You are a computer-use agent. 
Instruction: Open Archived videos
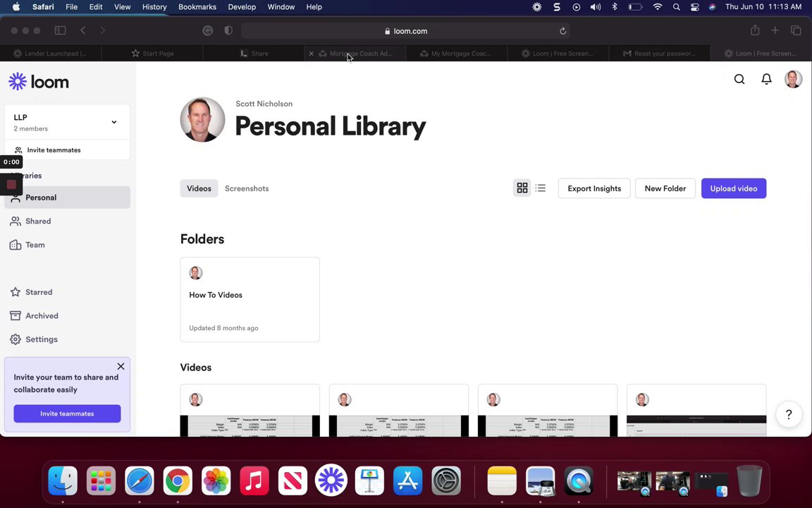click(x=68, y=315)
